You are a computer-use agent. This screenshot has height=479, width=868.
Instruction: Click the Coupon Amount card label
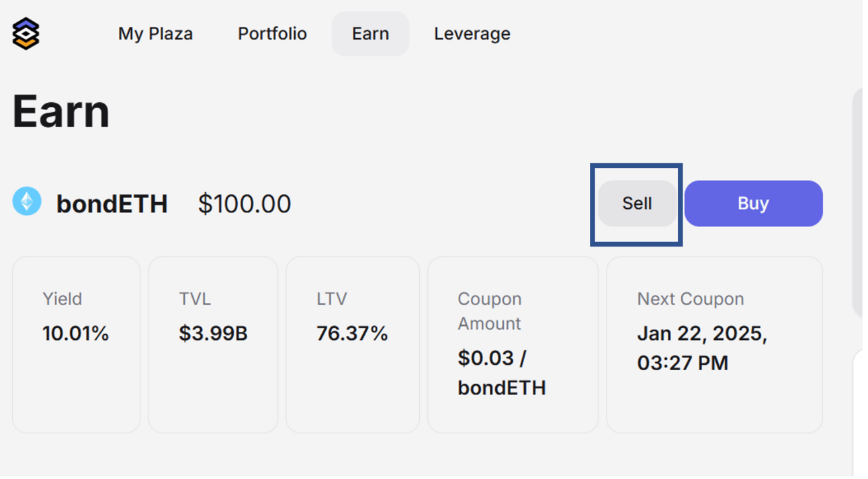489,311
